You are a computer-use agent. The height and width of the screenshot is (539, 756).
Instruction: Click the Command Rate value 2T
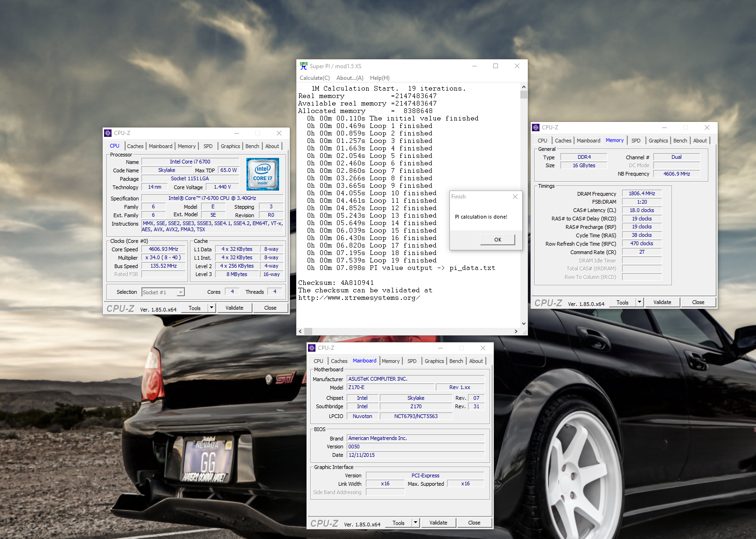(x=642, y=252)
